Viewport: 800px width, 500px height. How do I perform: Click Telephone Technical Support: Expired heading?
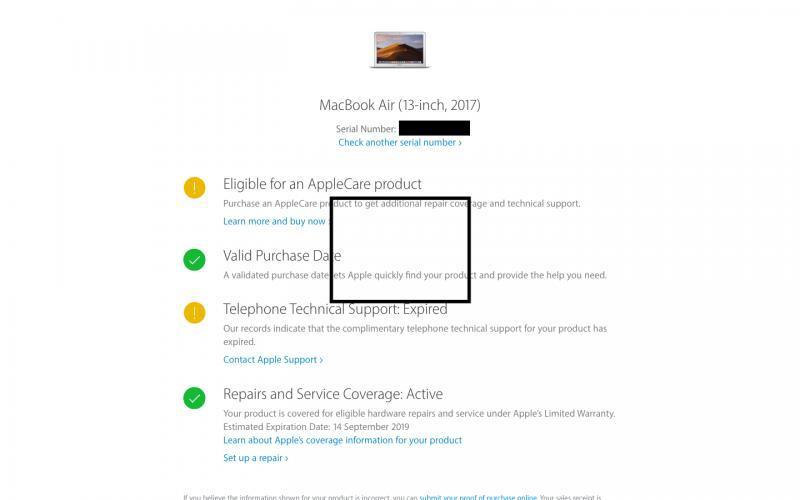point(335,309)
